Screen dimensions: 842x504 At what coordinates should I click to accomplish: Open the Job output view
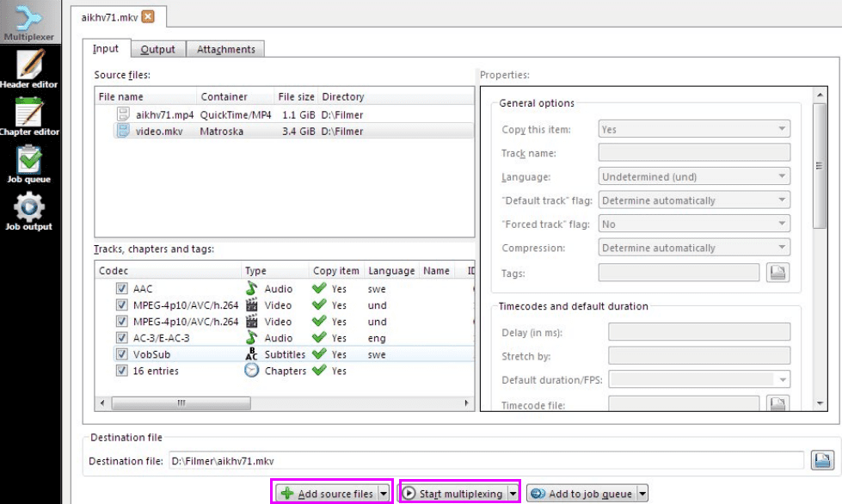click(30, 212)
